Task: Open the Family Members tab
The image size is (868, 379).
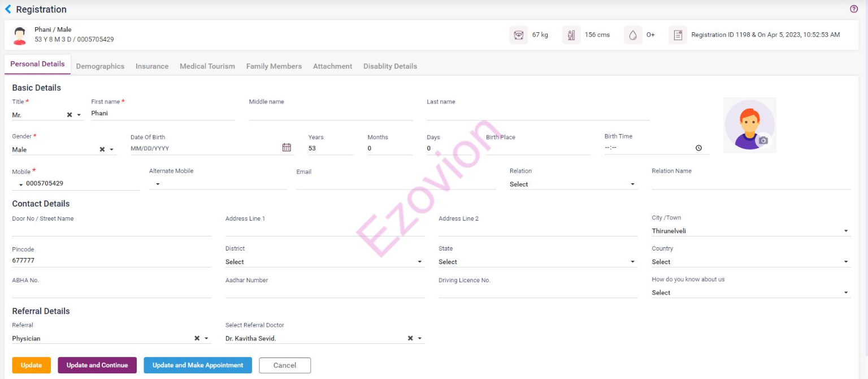Action: coord(274,66)
